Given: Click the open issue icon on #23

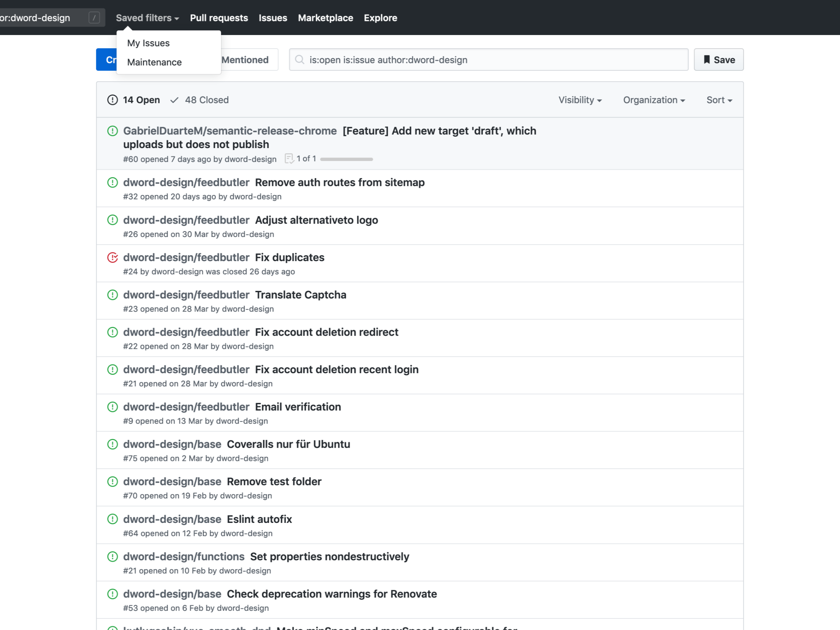Looking at the screenshot, I should (x=112, y=294).
